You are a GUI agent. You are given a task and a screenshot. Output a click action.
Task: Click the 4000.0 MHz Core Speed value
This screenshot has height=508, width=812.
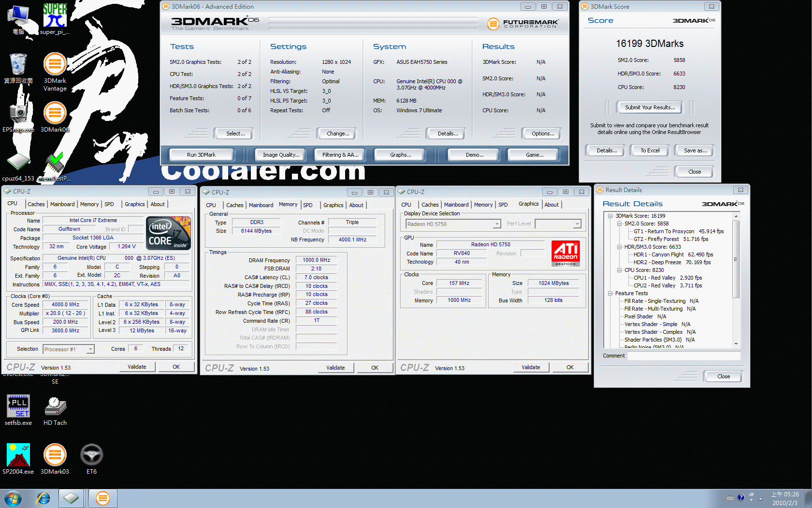pyautogui.click(x=65, y=305)
